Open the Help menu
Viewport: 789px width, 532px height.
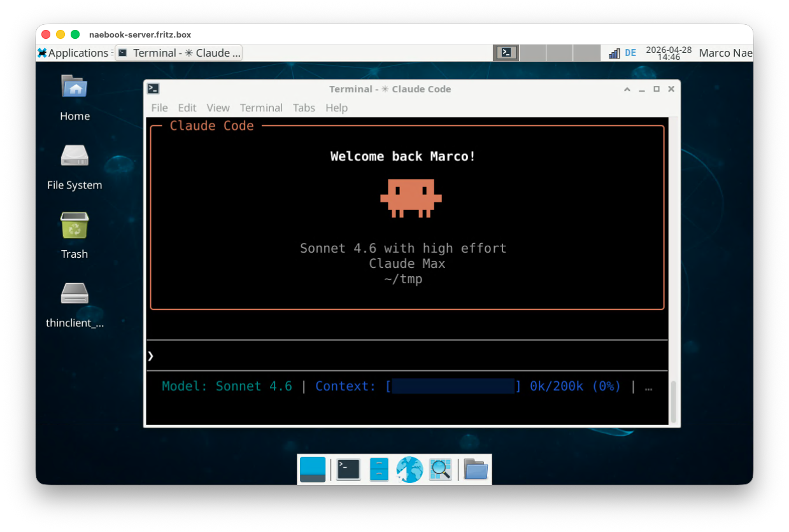point(336,108)
